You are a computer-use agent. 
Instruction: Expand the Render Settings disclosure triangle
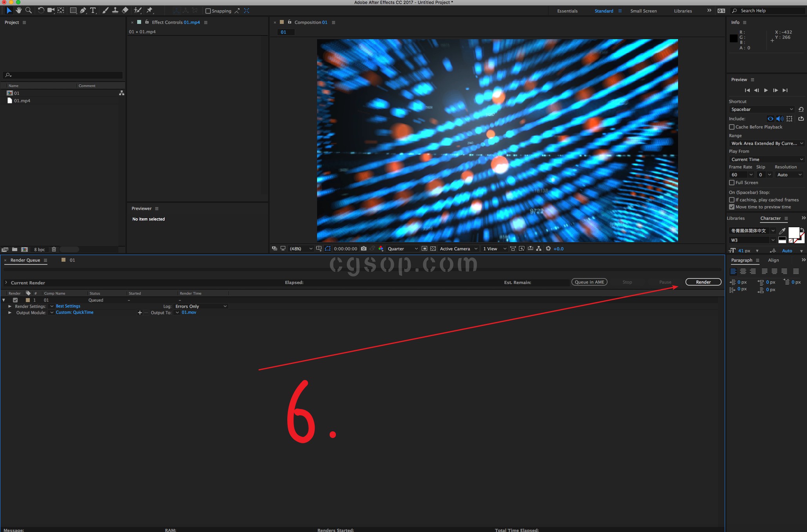point(10,306)
